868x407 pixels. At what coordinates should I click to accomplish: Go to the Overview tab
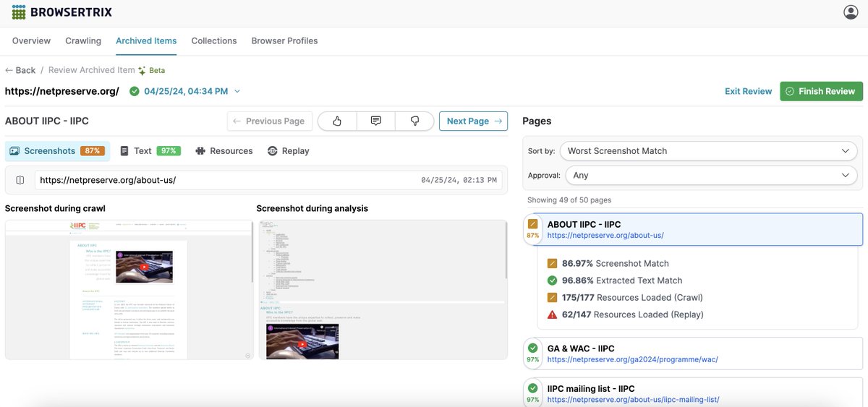[x=31, y=41]
